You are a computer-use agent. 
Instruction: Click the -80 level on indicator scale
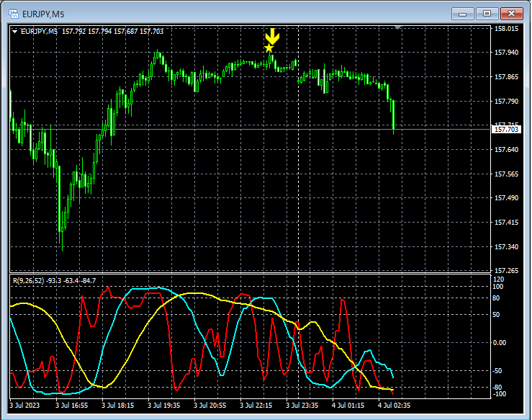coord(497,388)
